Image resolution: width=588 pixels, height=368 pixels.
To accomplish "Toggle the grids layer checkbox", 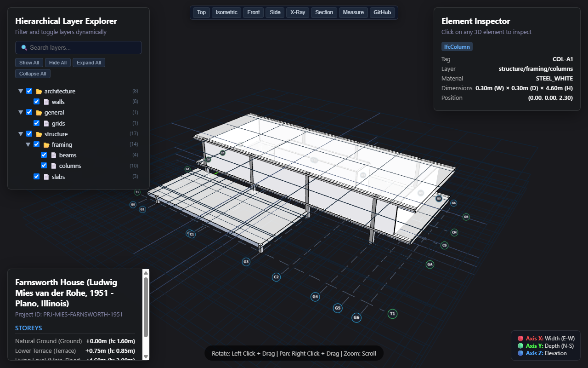I will tap(37, 123).
